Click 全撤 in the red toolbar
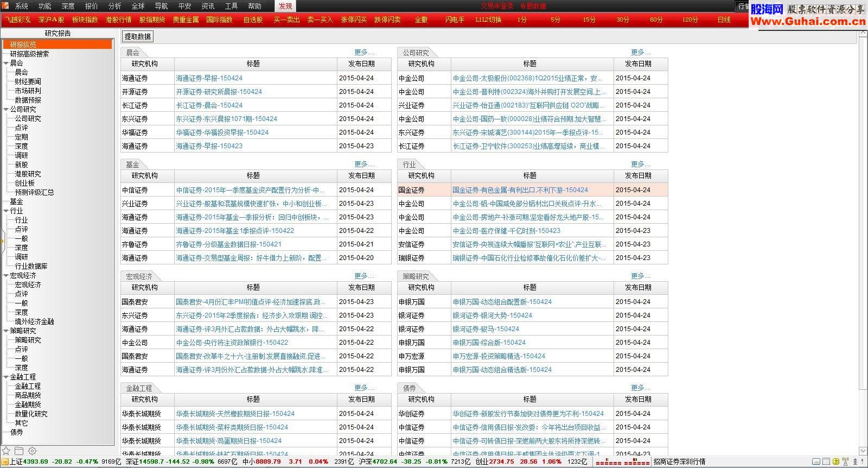868x468 pixels. [421, 20]
